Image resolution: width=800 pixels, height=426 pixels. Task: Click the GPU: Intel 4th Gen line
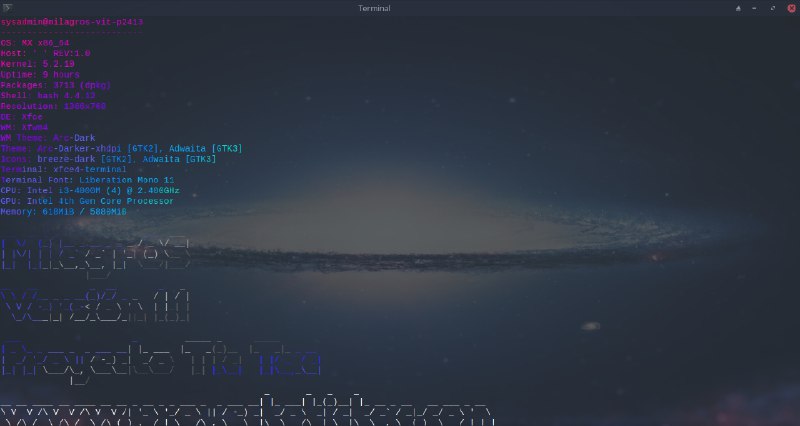tap(87, 200)
